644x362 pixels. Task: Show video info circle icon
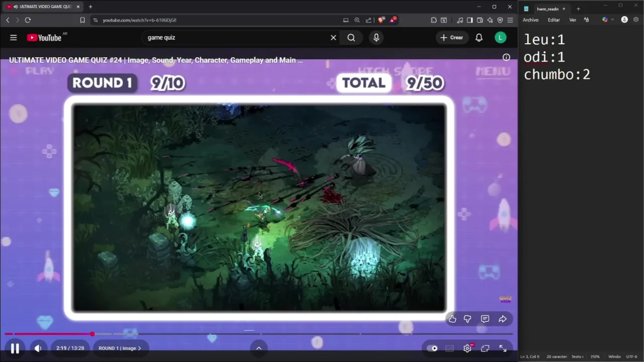(x=506, y=57)
